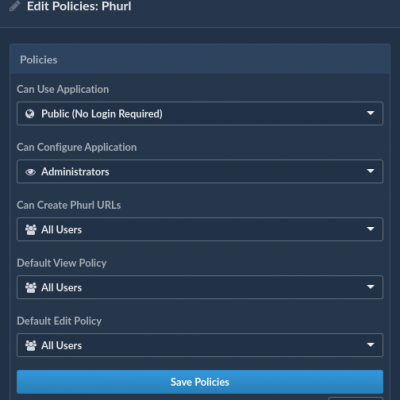Click All Users text under Default Edit Policy
This screenshot has height=400, width=400.
(62, 346)
